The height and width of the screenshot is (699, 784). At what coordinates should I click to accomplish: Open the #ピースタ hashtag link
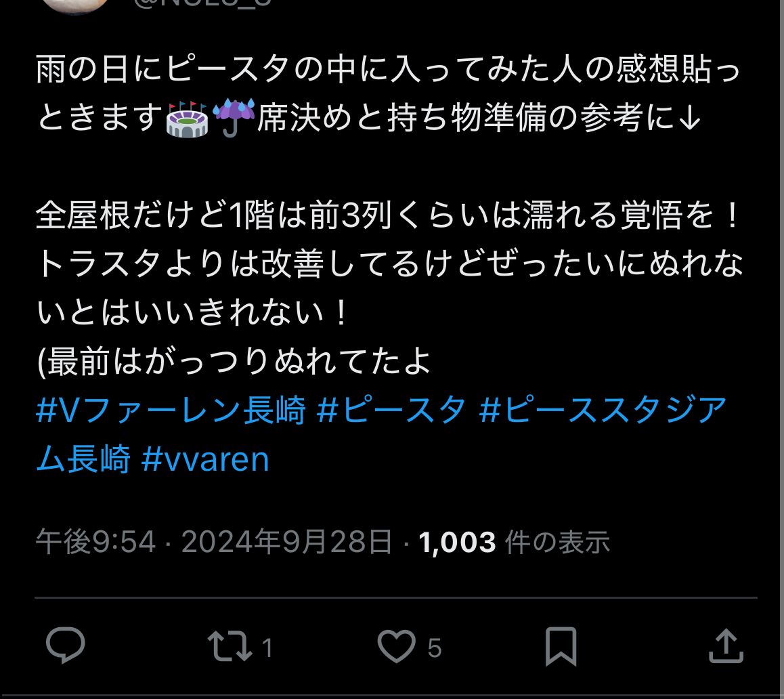(x=391, y=410)
